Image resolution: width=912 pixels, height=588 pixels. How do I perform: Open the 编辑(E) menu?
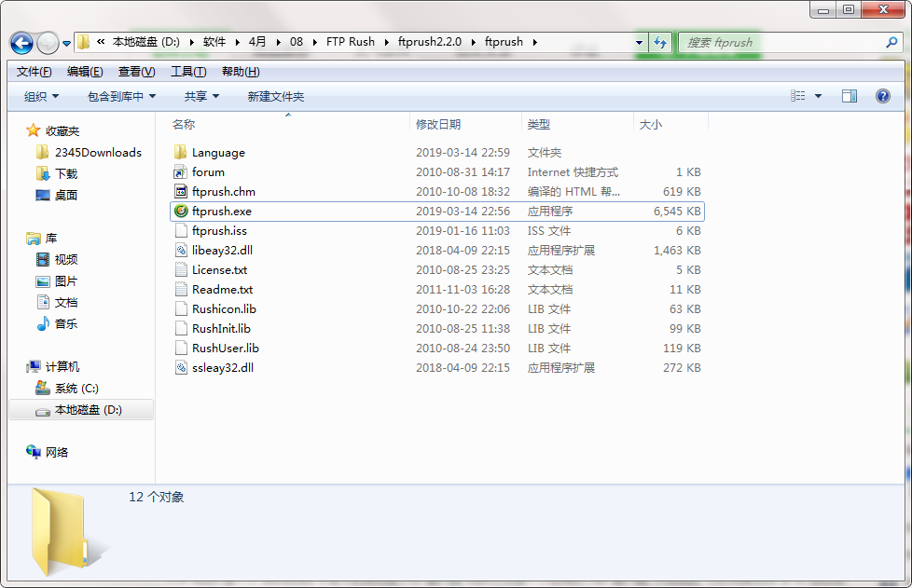pyautogui.click(x=85, y=72)
